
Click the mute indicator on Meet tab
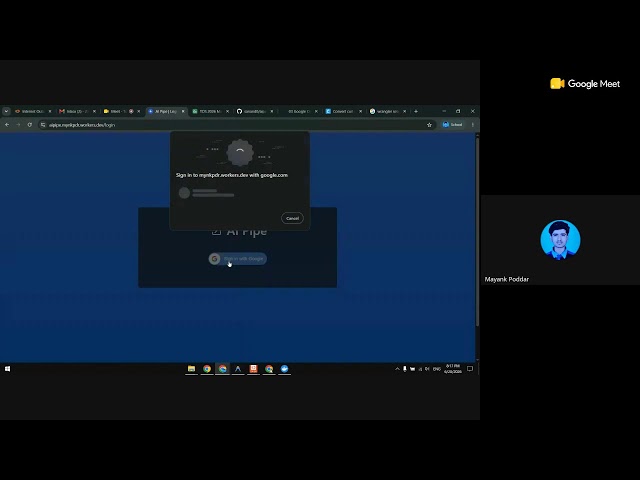pos(131,111)
